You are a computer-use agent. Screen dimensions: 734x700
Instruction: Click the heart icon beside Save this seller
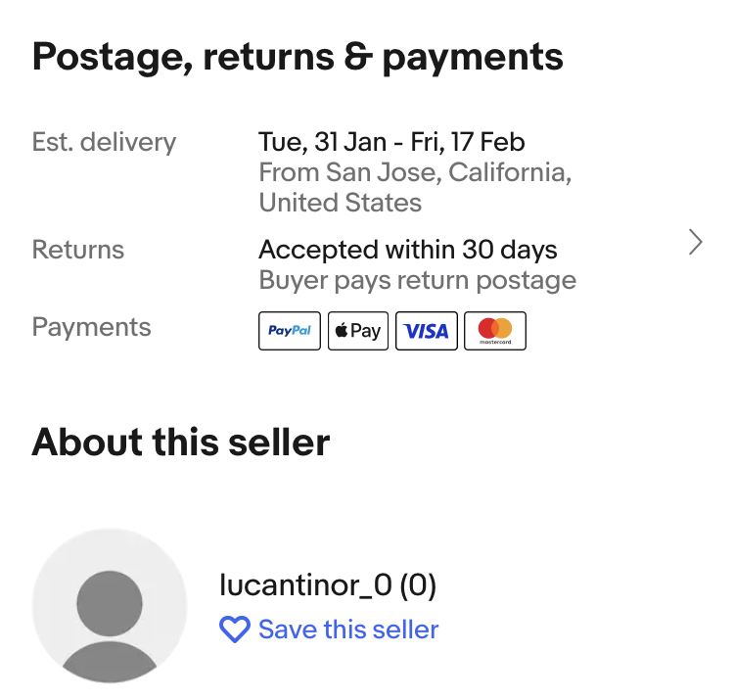(235, 630)
